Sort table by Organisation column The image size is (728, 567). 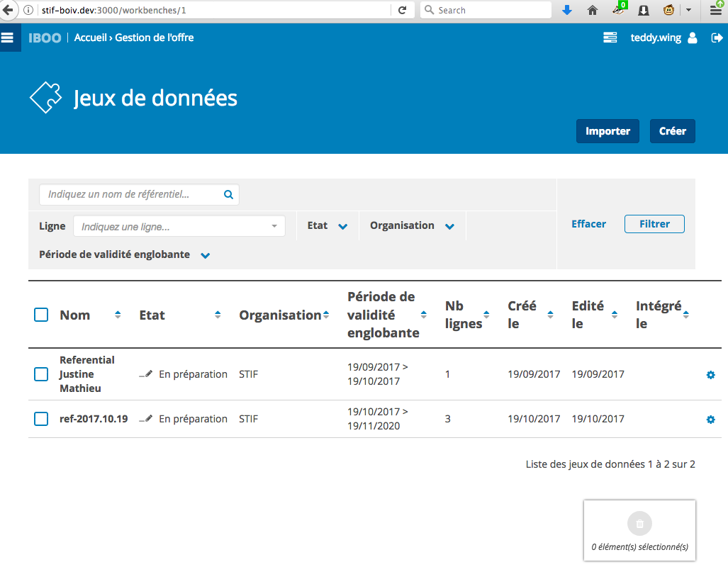click(x=326, y=315)
